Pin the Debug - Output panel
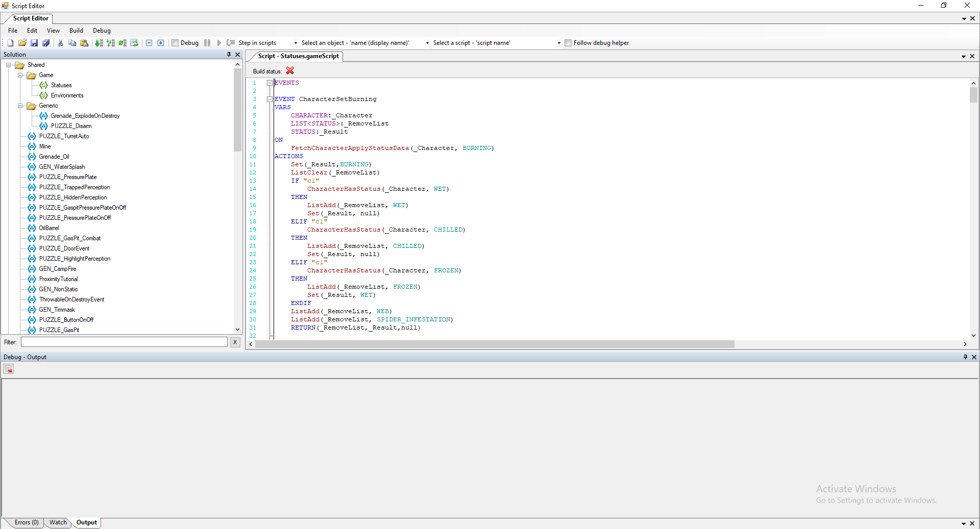This screenshot has width=980, height=529. (965, 357)
